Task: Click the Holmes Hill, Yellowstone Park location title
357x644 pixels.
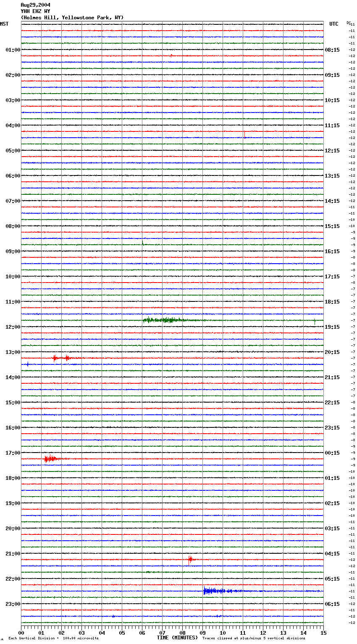Action: [72, 18]
